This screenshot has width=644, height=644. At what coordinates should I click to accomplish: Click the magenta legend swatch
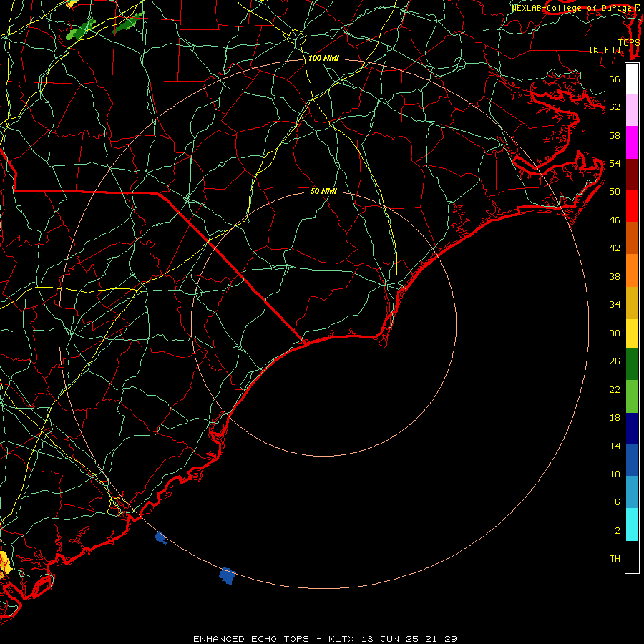pos(632,142)
